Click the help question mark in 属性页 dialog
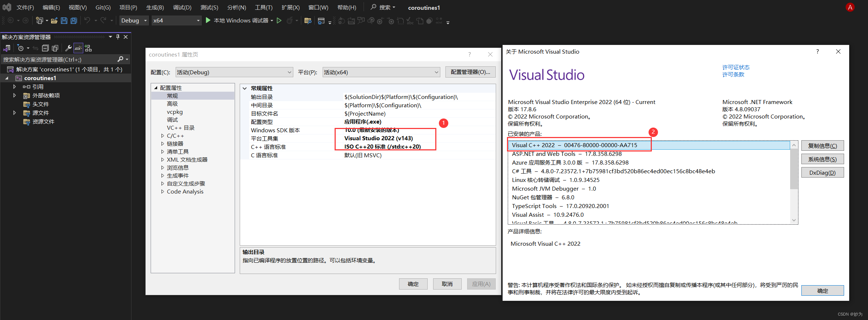 [470, 54]
